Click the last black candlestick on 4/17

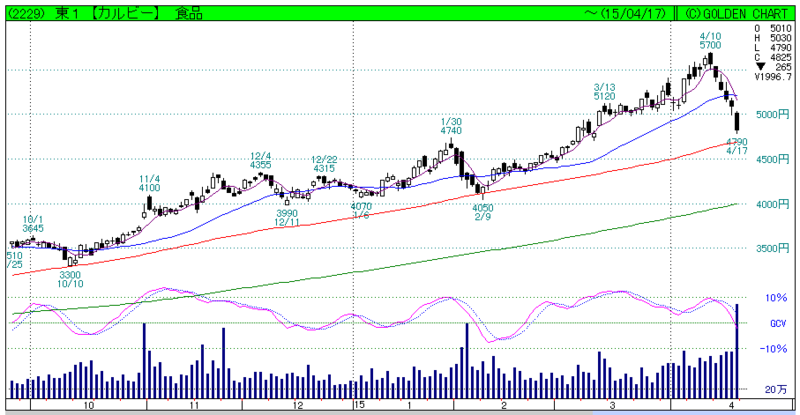click(737, 123)
